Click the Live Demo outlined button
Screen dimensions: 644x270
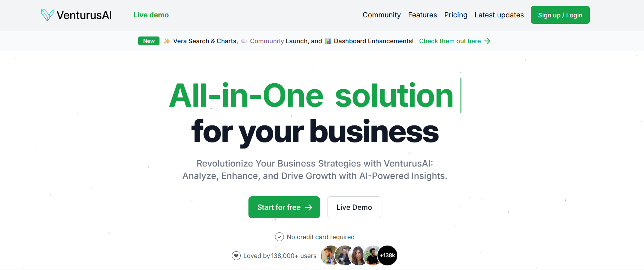[354, 207]
